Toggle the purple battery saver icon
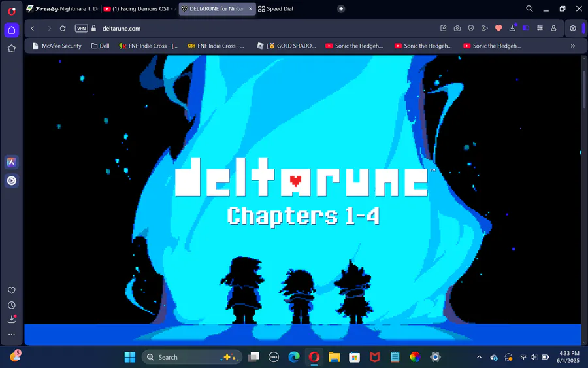This screenshot has width=588, height=368. click(x=526, y=29)
